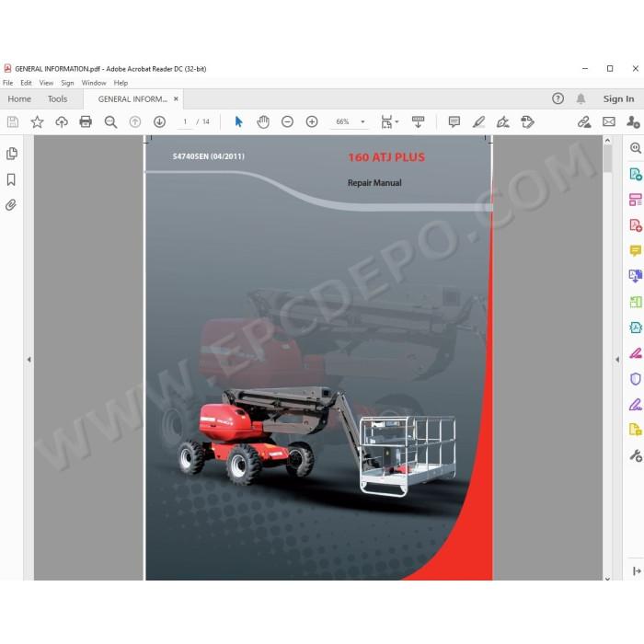This screenshot has height=644, width=644.
Task: Open the File menu
Action: [7, 83]
